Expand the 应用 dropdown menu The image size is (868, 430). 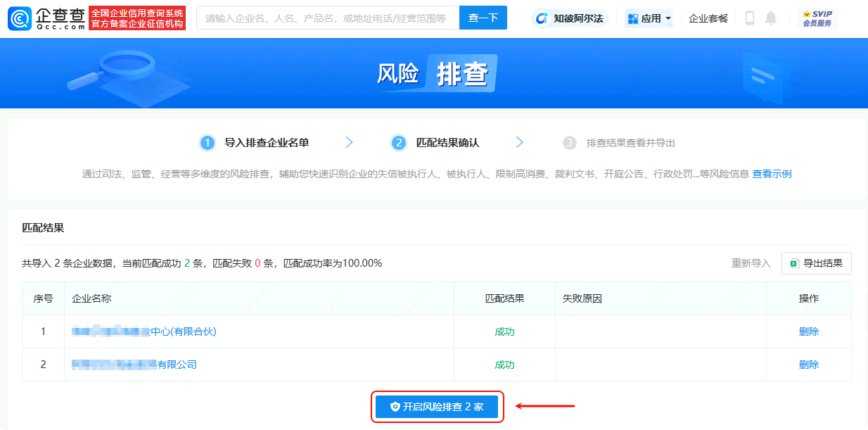pos(649,18)
